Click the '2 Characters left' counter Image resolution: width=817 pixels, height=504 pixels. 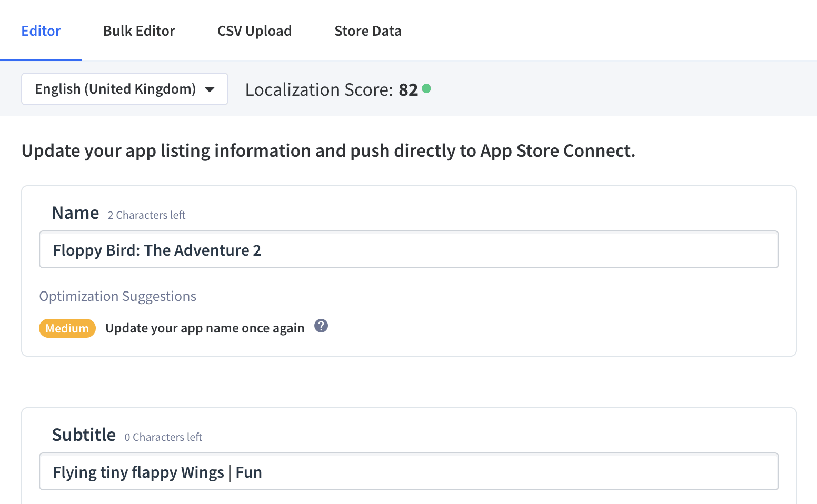click(146, 215)
